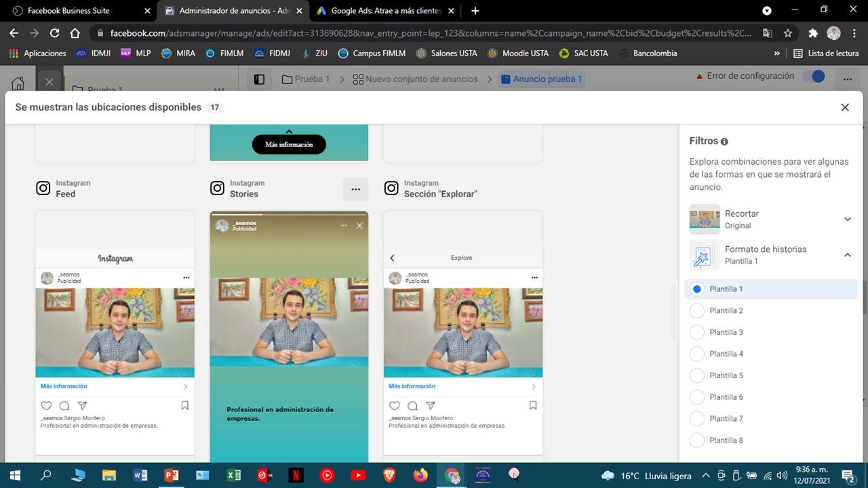Click the share icon in Feed preview
Image resolution: width=868 pixels, height=488 pixels.
(82, 406)
